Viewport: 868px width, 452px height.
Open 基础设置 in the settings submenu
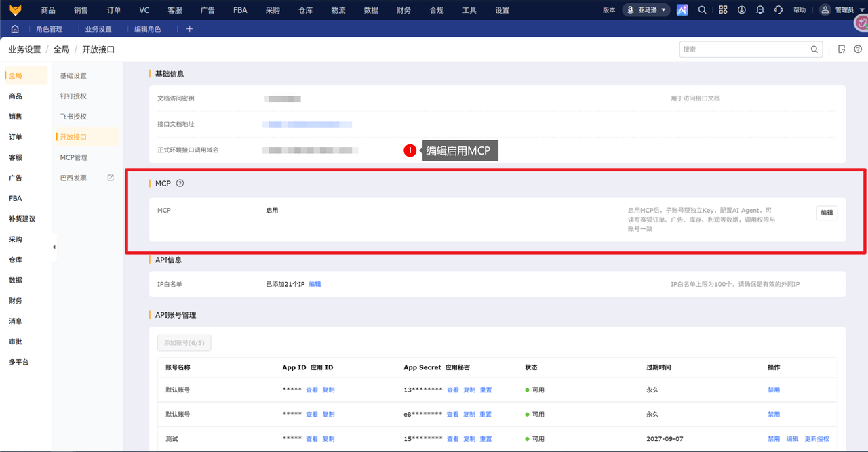coord(73,76)
